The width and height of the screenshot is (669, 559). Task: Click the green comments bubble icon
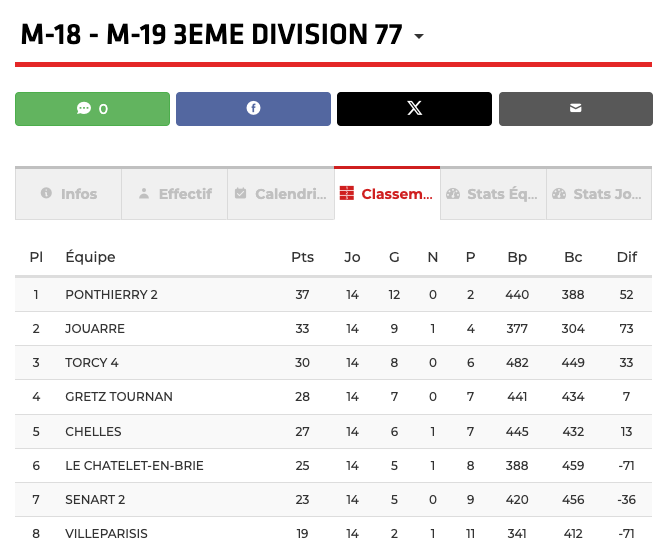[x=84, y=109]
